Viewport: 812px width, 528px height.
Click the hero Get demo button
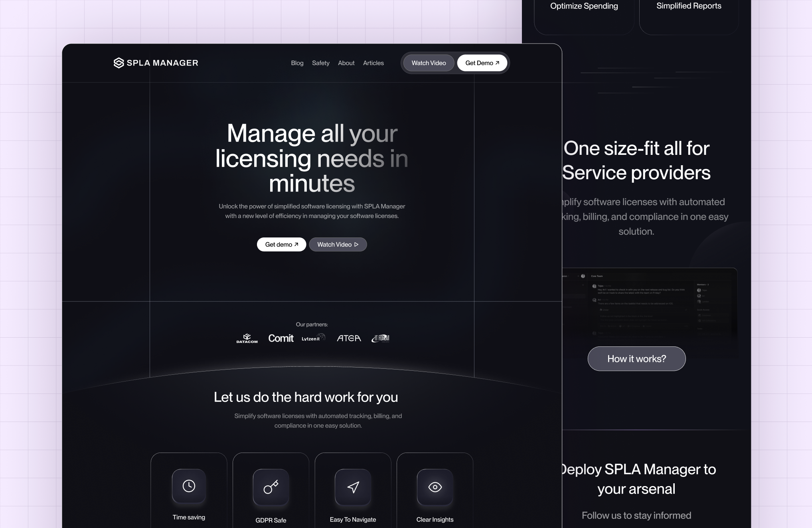tap(281, 245)
